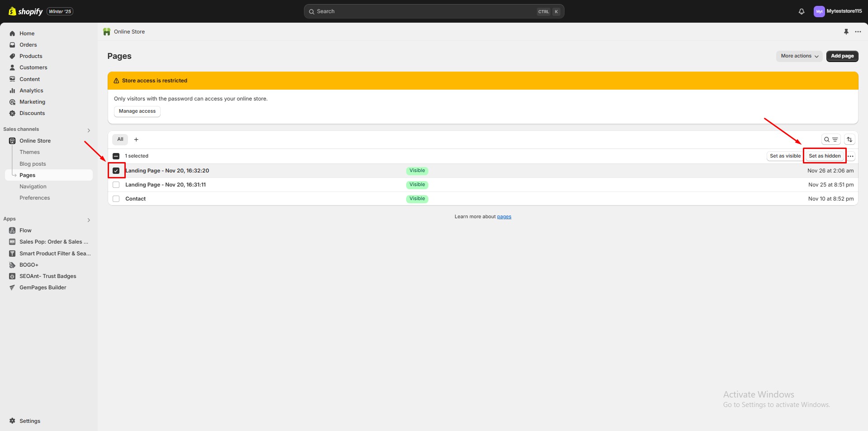Click the Shopify logo
Image resolution: width=868 pixels, height=431 pixels.
(x=26, y=11)
